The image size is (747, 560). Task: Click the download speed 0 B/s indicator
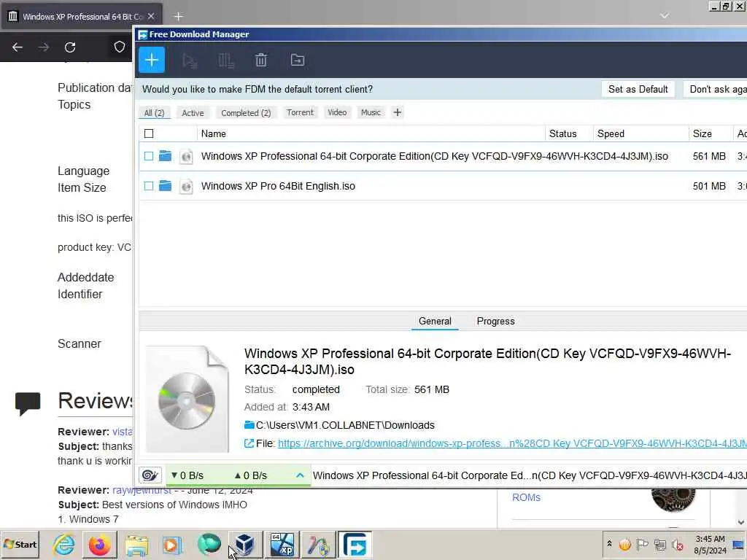187,475
